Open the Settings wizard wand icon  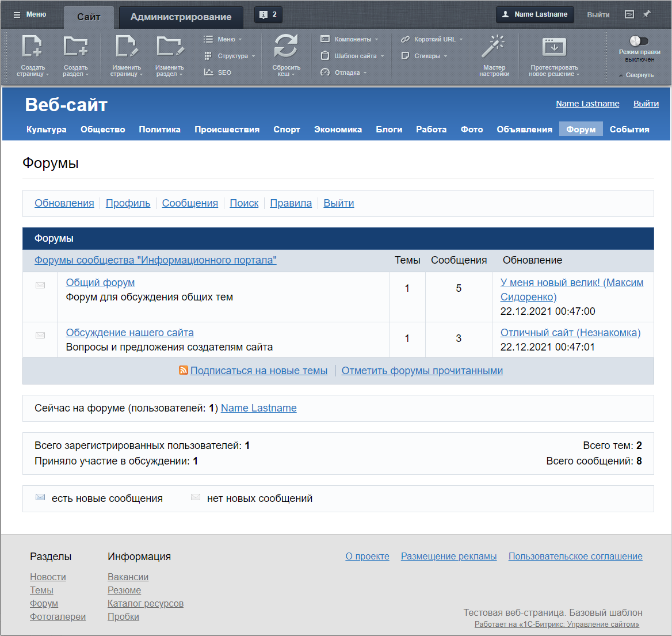click(x=494, y=47)
